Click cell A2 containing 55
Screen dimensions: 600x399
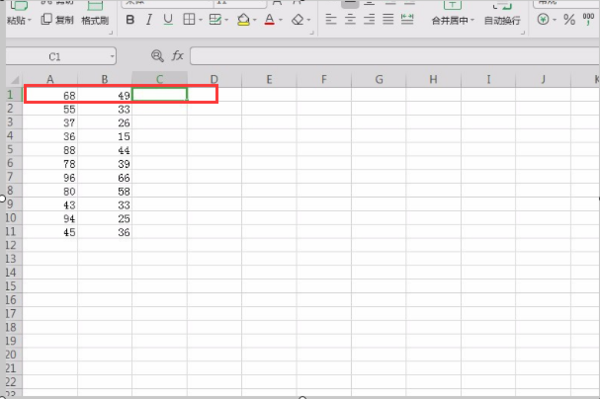pos(51,109)
